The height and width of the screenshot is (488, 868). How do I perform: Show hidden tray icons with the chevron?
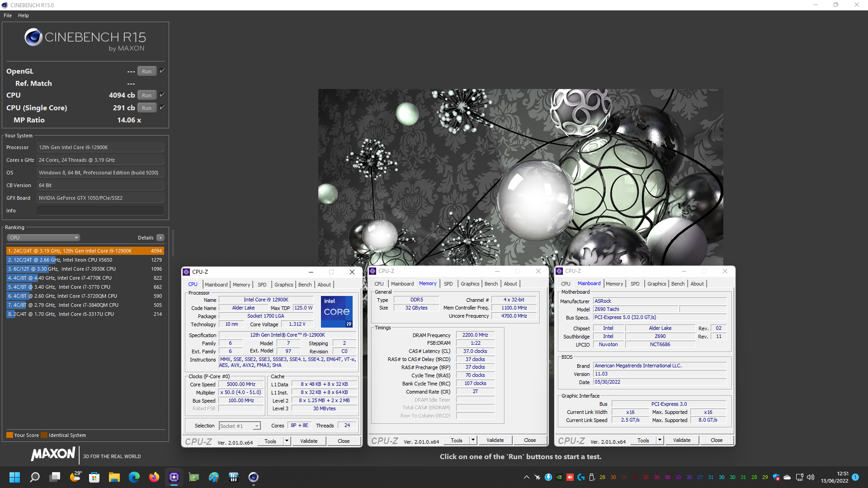click(527, 477)
